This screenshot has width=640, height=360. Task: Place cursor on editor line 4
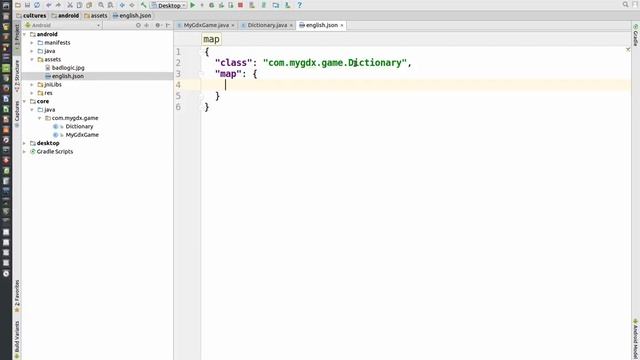point(416,85)
